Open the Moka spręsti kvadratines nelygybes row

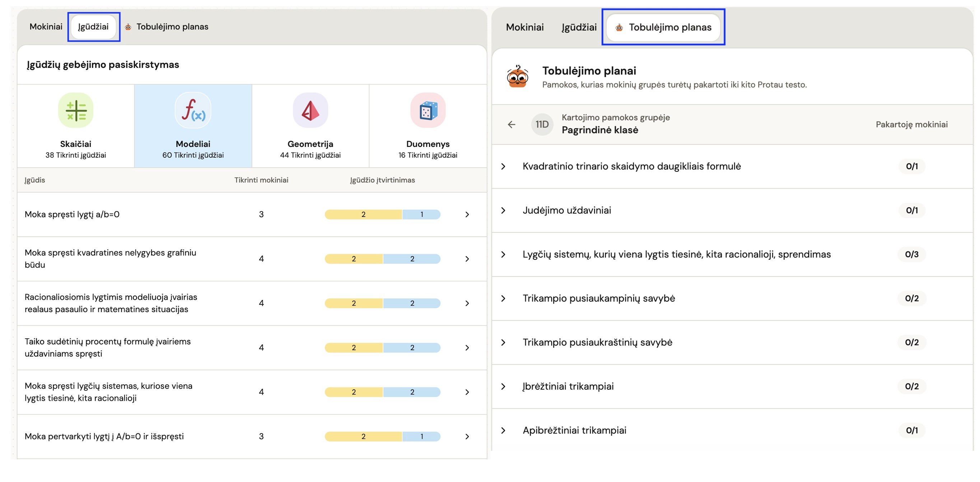click(x=467, y=259)
